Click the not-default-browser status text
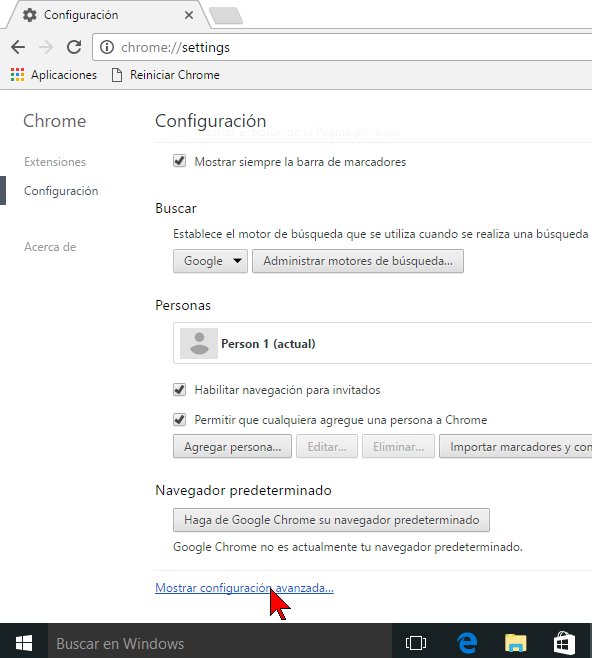592x658 pixels. (x=348, y=547)
